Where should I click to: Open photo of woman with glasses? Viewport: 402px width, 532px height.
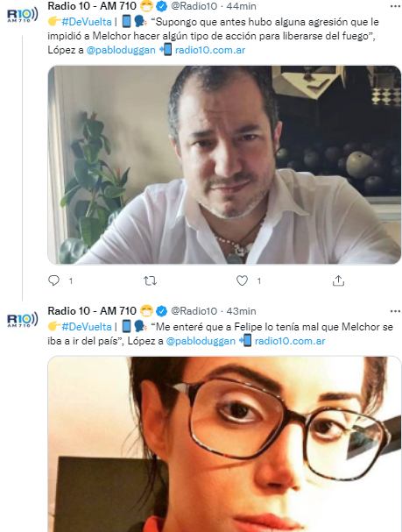224,444
